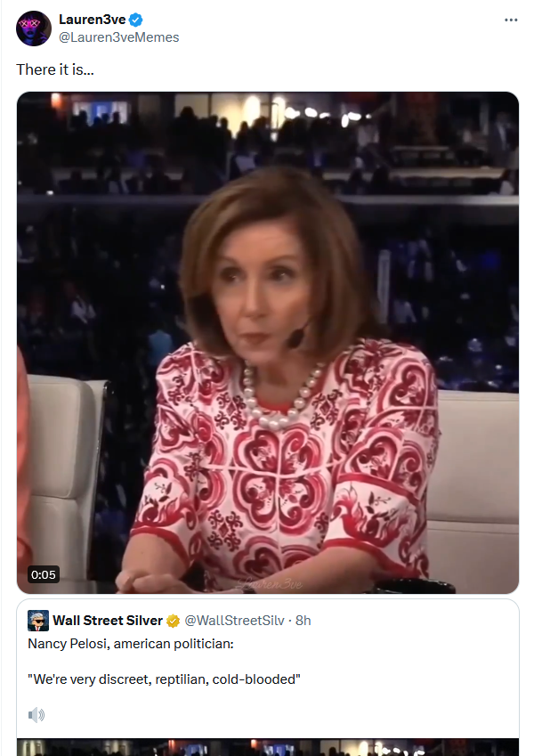This screenshot has height=756, width=534.
Task: Click the speaker sound icon in the quoted post
Action: coord(36,714)
